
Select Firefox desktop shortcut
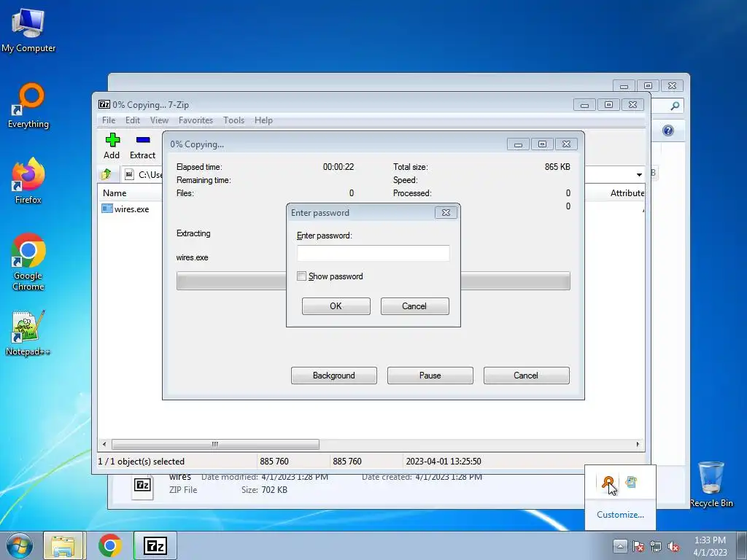point(28,181)
